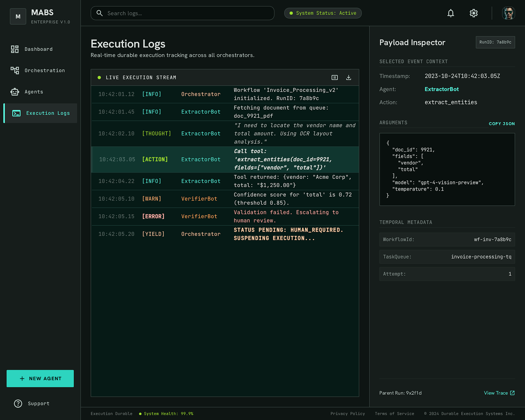Select the [YIELD] Status Pending row

pos(225,234)
